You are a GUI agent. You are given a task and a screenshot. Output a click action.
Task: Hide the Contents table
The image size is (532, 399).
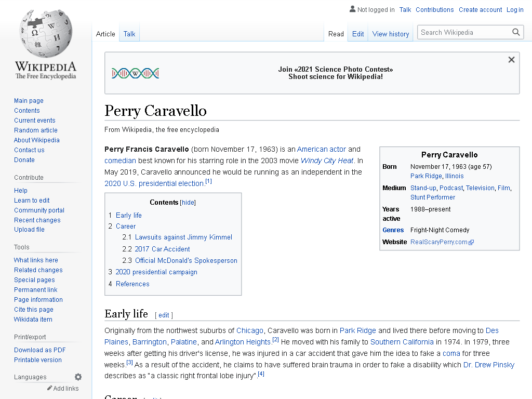click(188, 203)
